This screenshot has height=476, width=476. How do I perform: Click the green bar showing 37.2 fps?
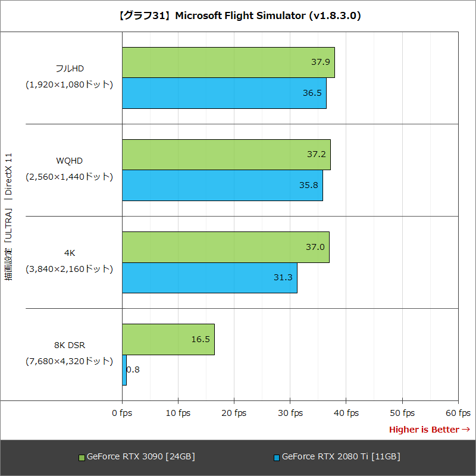click(227, 155)
